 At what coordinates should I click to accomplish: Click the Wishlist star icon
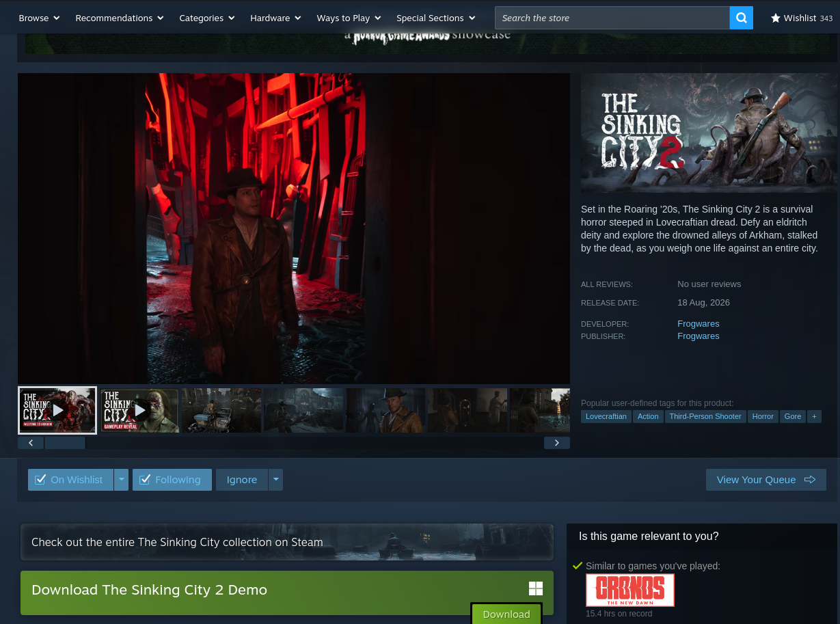pos(776,18)
